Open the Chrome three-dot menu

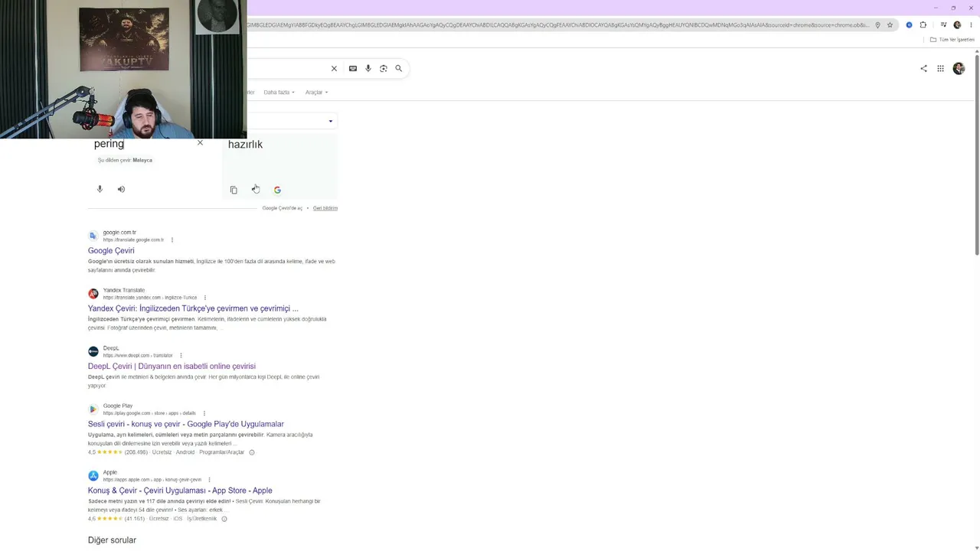(971, 25)
